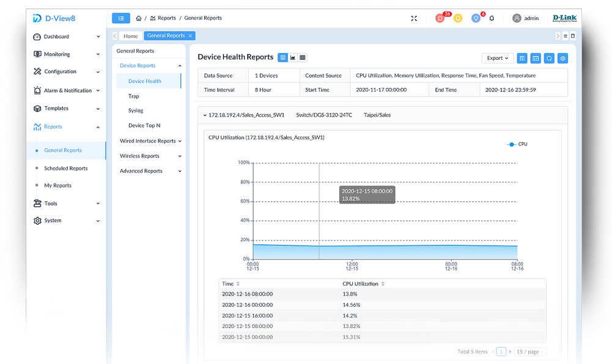
Task: Toggle the CPU legend series
Action: tap(517, 144)
